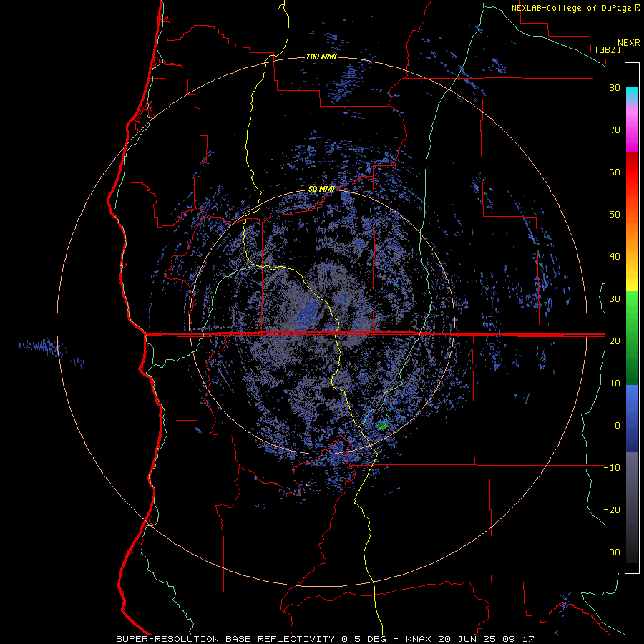Click the -20 value on dBZ scale
Viewport: 644px width, 644px height.
coord(612,509)
